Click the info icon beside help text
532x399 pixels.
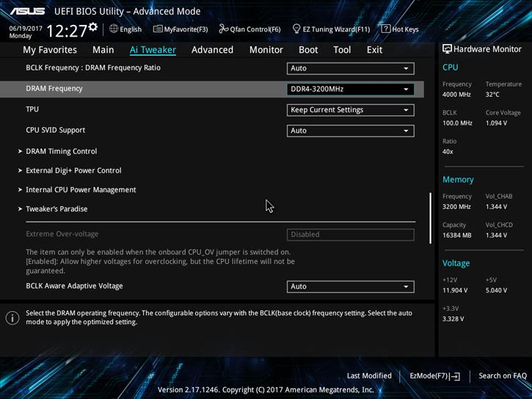12,318
